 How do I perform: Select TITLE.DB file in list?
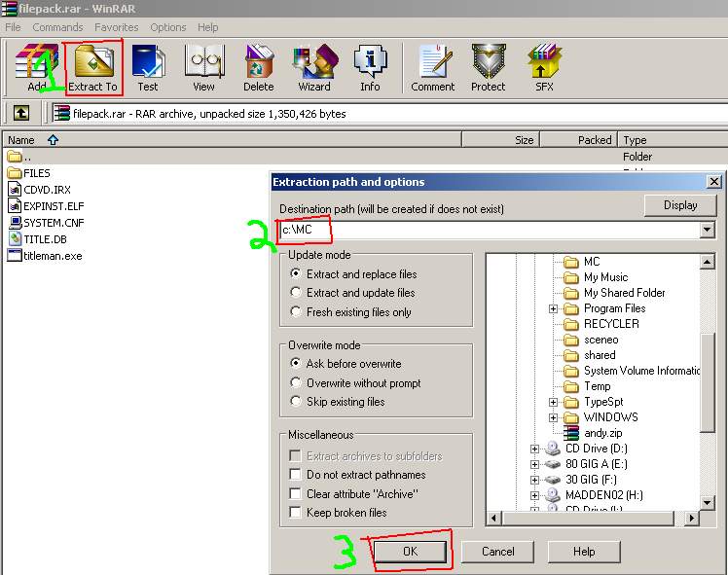(x=38, y=239)
